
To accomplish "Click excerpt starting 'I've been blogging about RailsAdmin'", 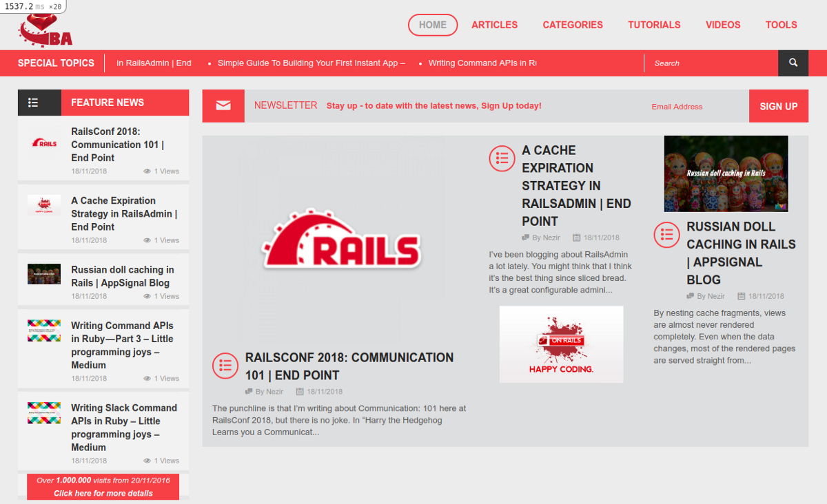I will [x=560, y=272].
